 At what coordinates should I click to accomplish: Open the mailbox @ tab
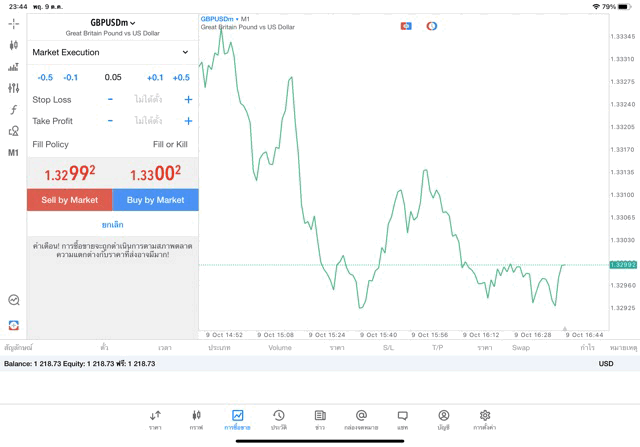(x=361, y=419)
